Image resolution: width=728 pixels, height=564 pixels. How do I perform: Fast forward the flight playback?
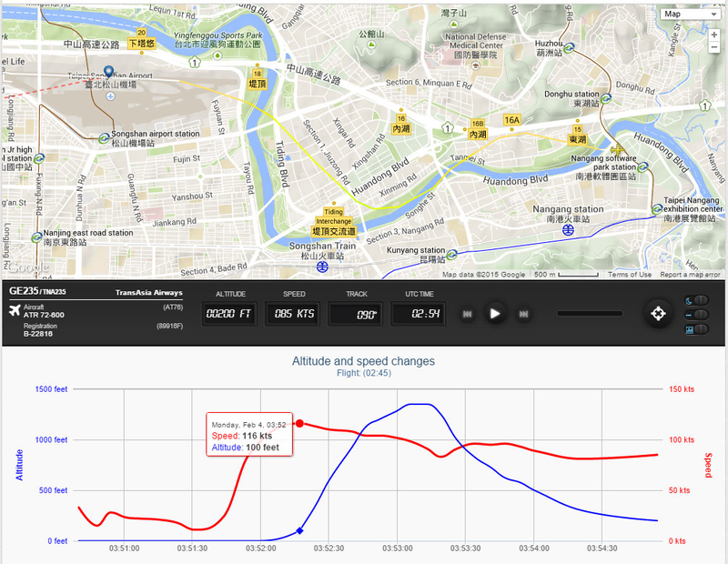pyautogui.click(x=523, y=314)
